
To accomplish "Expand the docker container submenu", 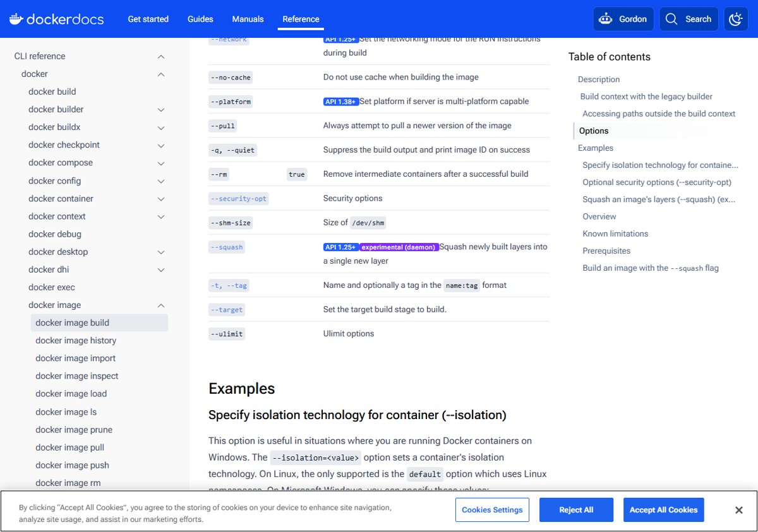I will click(161, 198).
